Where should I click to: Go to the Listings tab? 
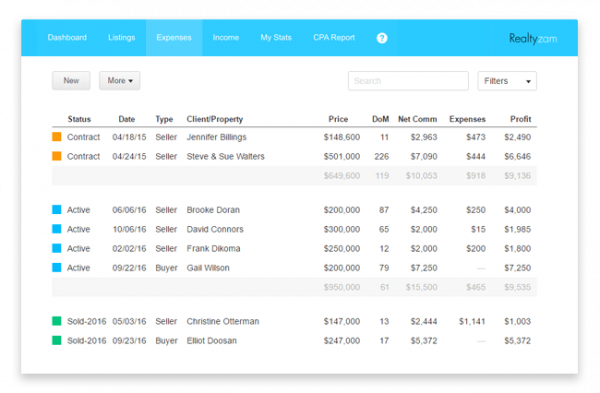(121, 38)
